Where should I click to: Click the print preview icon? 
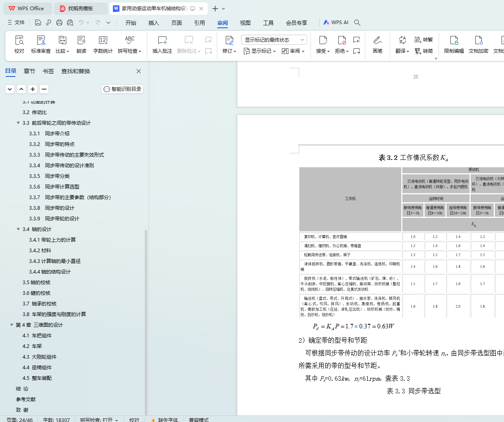point(70,22)
